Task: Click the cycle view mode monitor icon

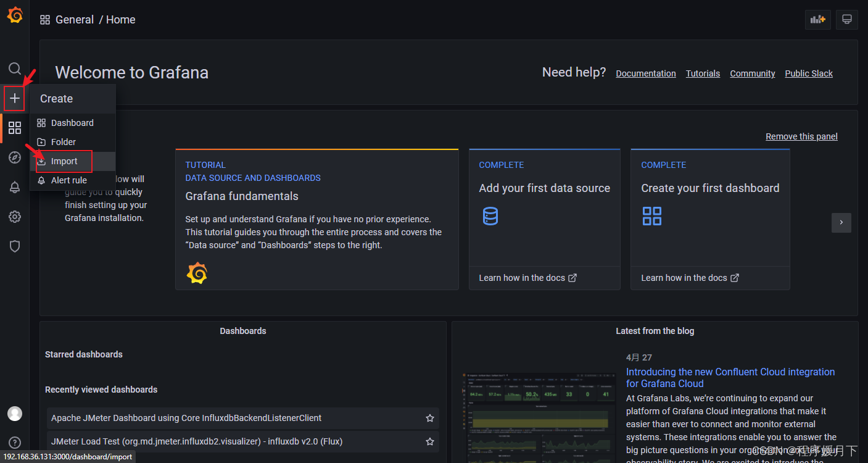Action: coord(847,20)
